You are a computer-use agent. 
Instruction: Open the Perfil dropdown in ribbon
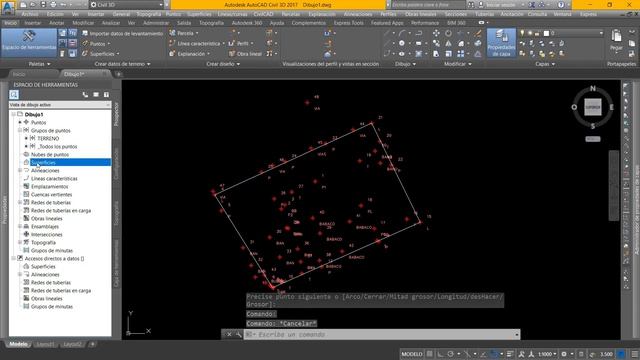(x=241, y=43)
